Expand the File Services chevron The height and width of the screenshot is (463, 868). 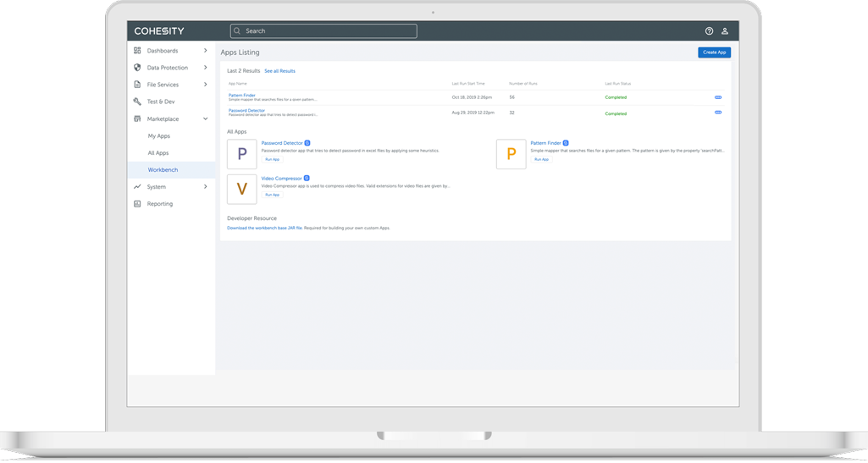206,85
